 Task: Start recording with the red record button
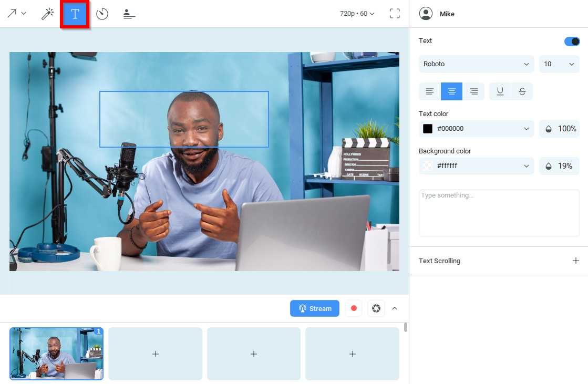click(353, 308)
